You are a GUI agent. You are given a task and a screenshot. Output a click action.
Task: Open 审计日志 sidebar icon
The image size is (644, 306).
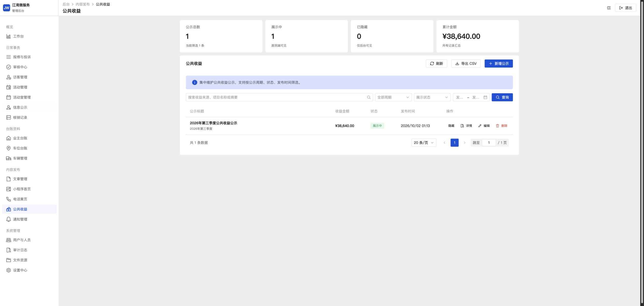[8, 250]
